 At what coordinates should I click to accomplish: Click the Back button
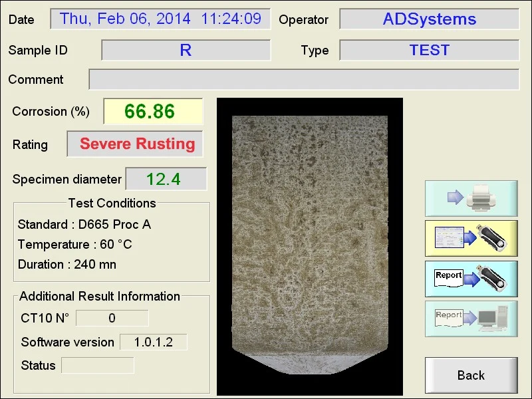[x=471, y=375]
